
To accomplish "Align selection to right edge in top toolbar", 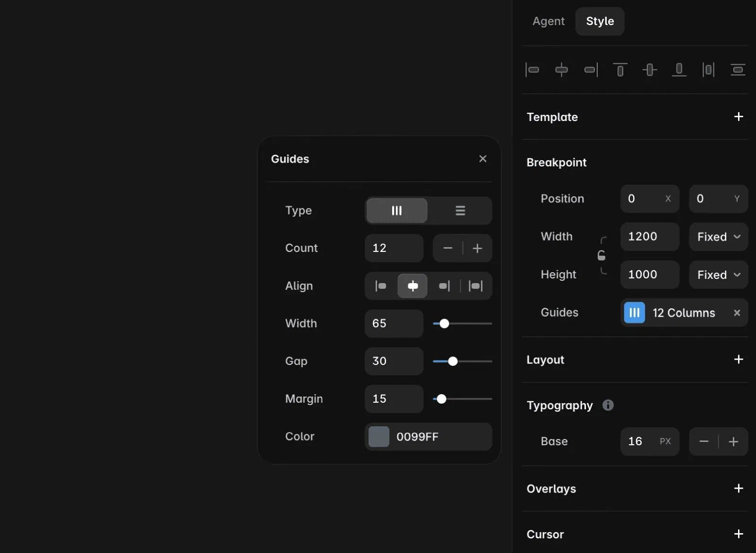I will click(x=591, y=70).
